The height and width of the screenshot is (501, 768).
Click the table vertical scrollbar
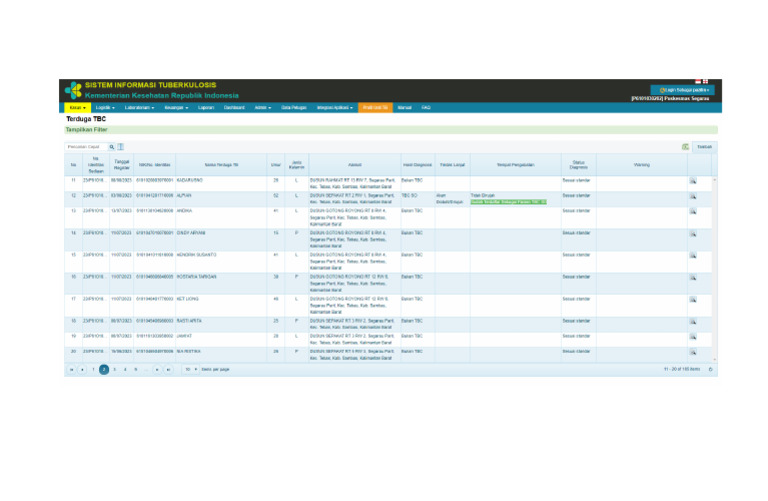point(715,269)
